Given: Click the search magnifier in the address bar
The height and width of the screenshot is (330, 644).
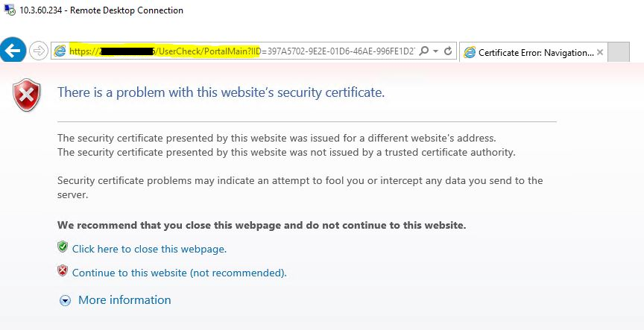Looking at the screenshot, I should [x=424, y=51].
